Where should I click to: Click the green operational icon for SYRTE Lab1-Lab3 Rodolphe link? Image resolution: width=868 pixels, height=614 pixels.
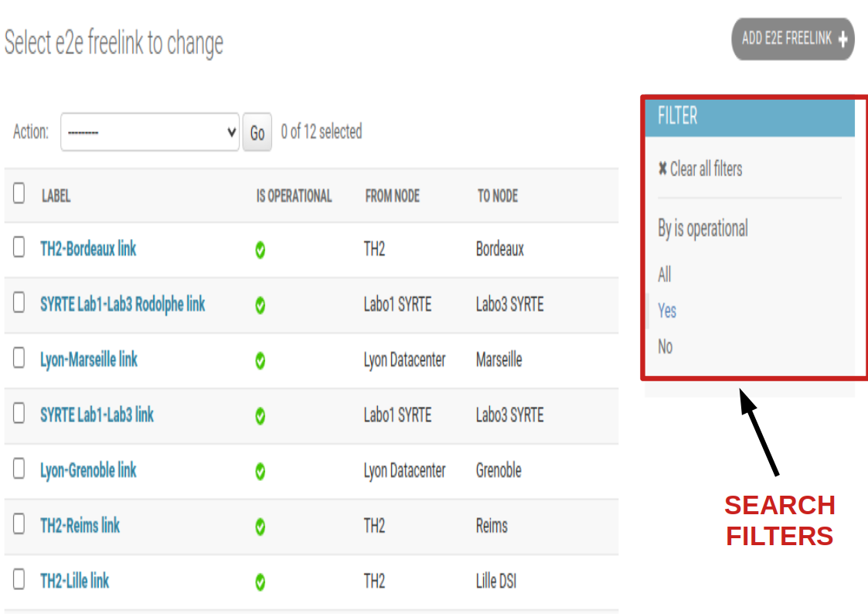[260, 305]
